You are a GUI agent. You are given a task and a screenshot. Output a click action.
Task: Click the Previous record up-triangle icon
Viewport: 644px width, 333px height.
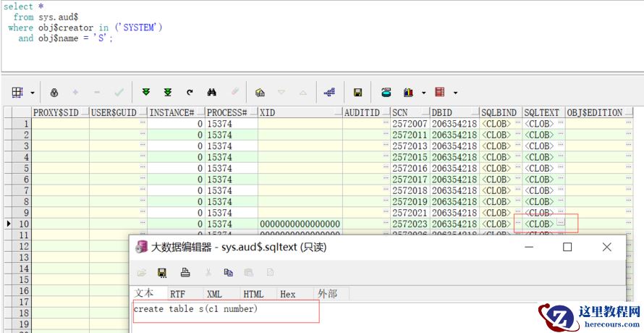[x=303, y=93]
